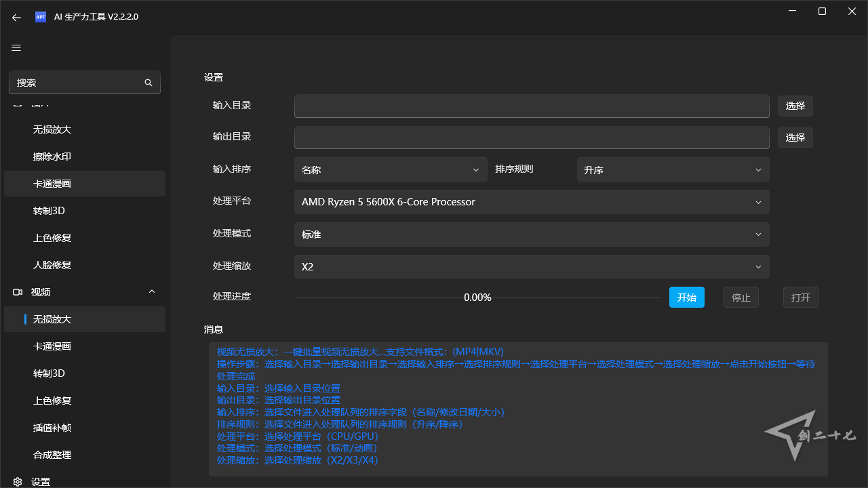Click the 打开 button
868x488 pixels.
point(801,298)
